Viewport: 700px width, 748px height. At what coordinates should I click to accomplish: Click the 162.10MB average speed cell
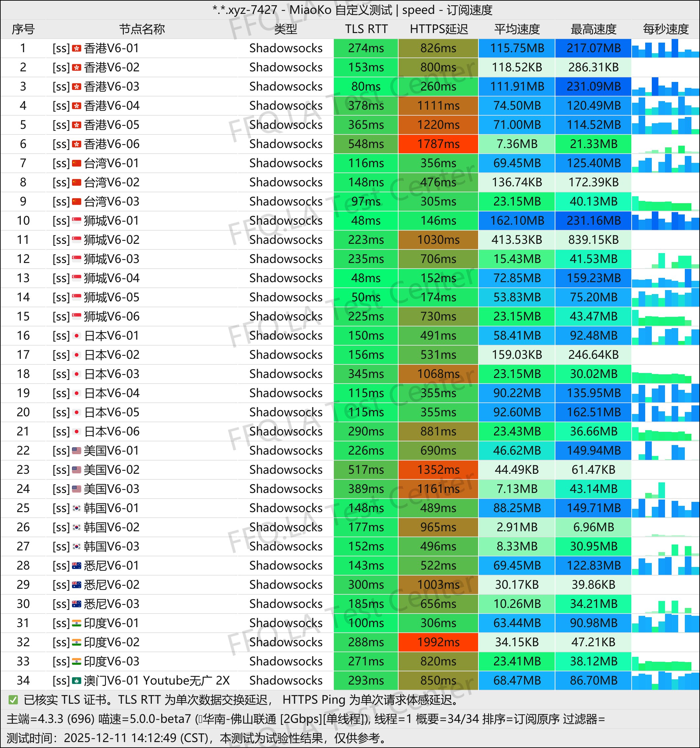pyautogui.click(x=517, y=220)
